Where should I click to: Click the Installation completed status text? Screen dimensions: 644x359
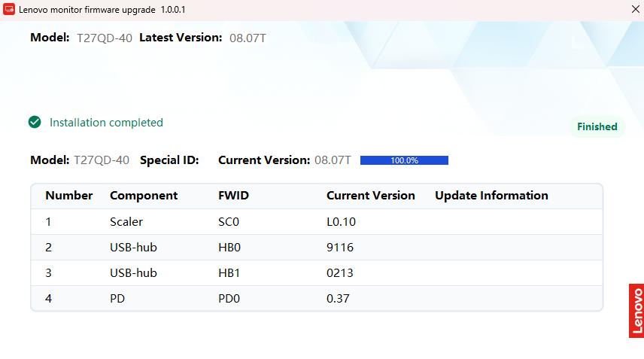click(x=106, y=123)
